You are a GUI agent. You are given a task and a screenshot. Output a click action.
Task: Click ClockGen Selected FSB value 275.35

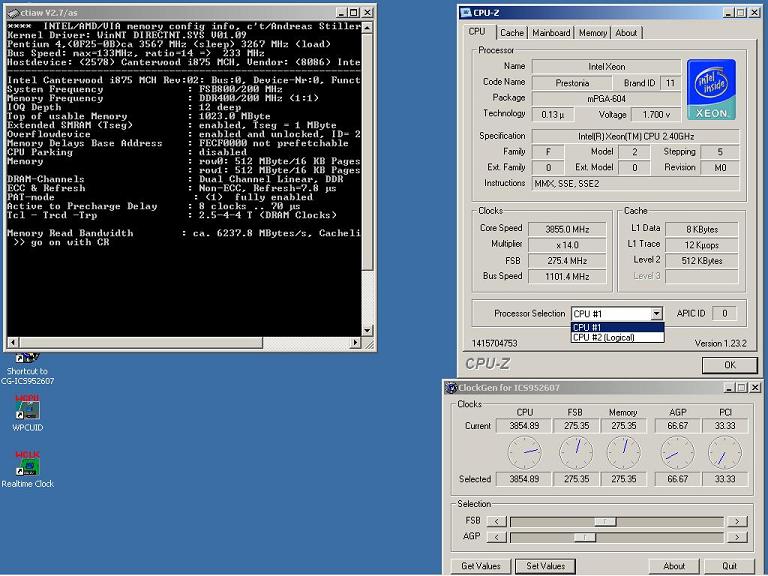tap(576, 480)
